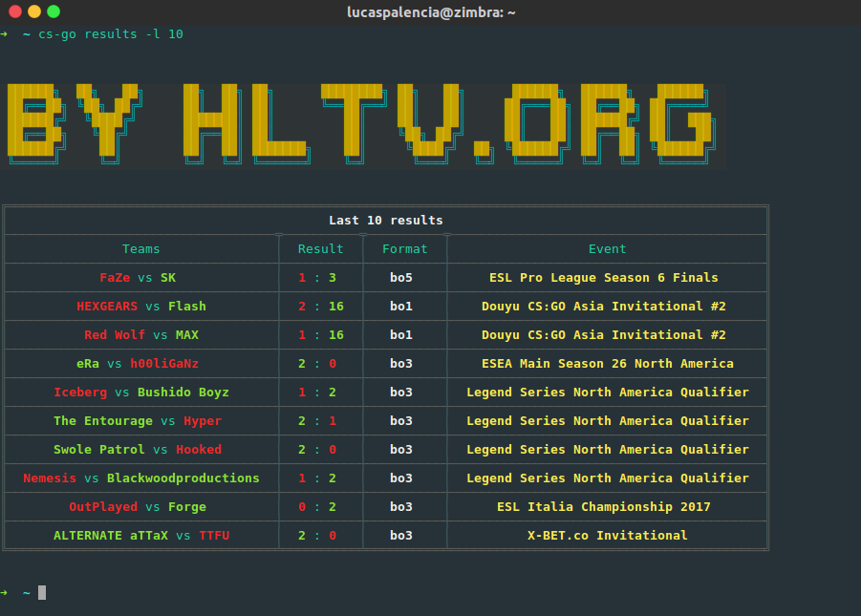Click Legend Series event in Iceberg row

click(x=608, y=392)
